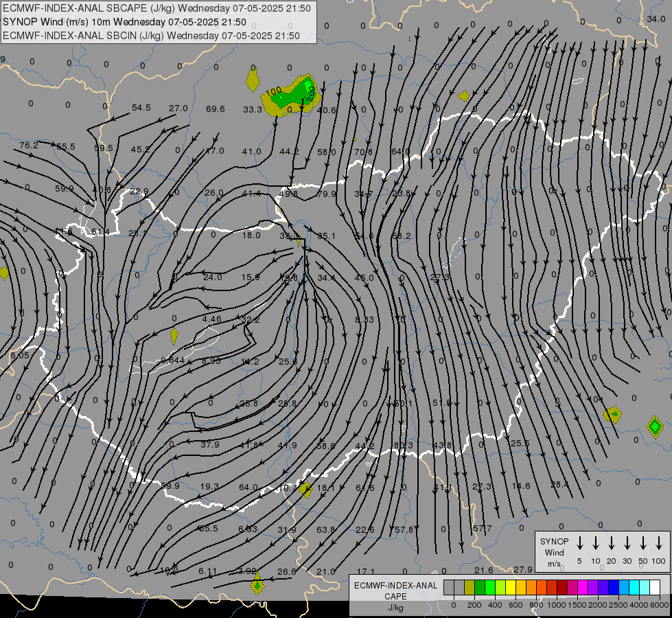
Task: Click the map value 18.0
Action: (x=251, y=235)
